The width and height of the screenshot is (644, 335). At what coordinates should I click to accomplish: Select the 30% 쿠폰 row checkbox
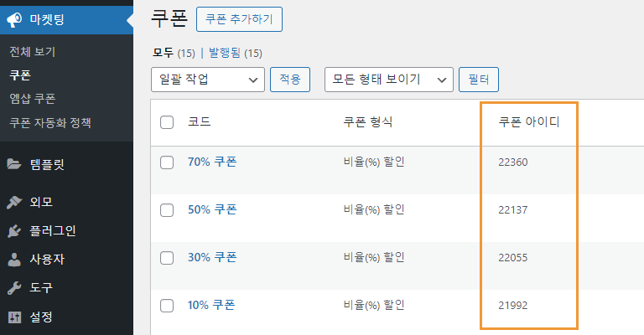point(167,258)
